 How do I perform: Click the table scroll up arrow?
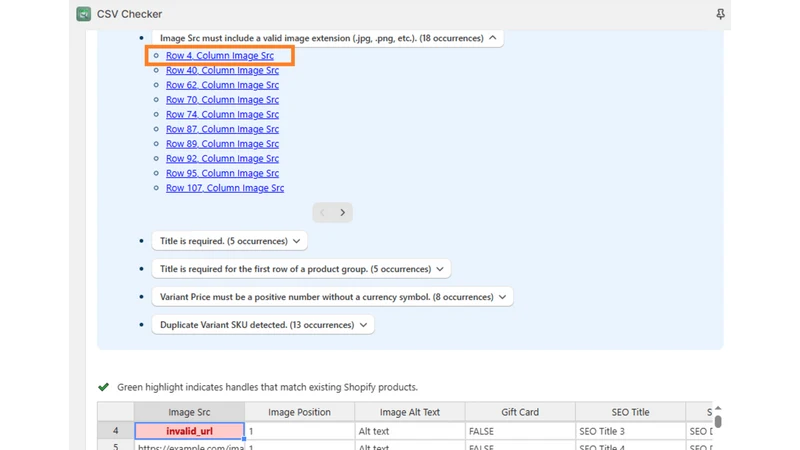tap(718, 408)
